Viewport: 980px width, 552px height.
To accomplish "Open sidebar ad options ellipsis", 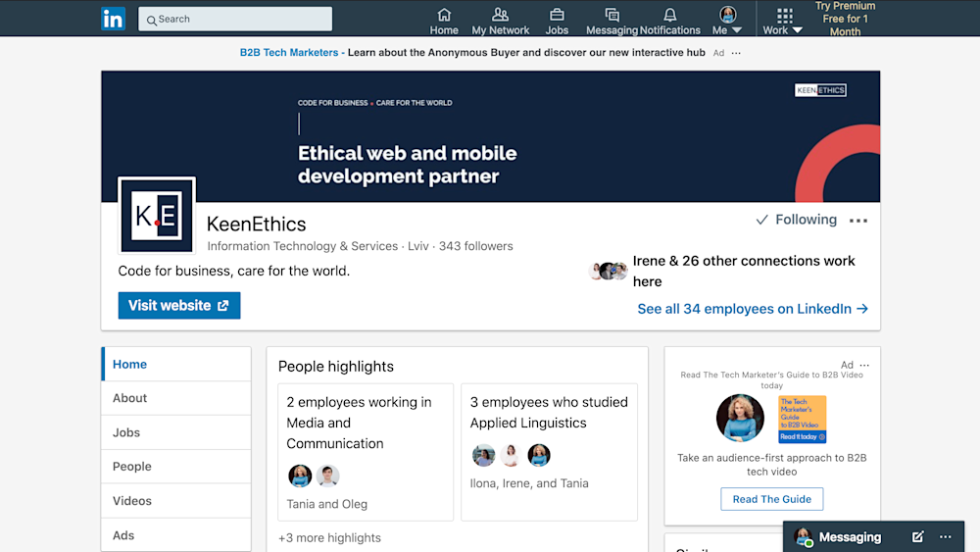I will [864, 365].
